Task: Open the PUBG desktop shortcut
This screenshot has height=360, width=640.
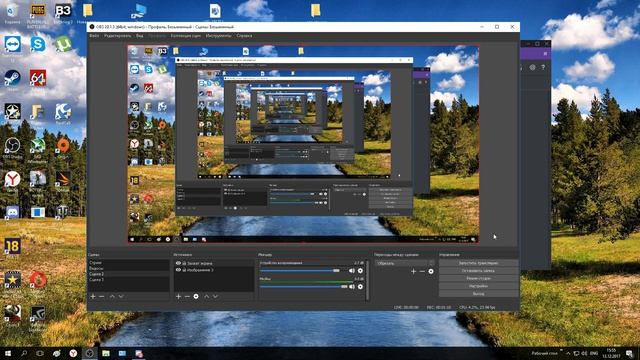Action: click(38, 10)
